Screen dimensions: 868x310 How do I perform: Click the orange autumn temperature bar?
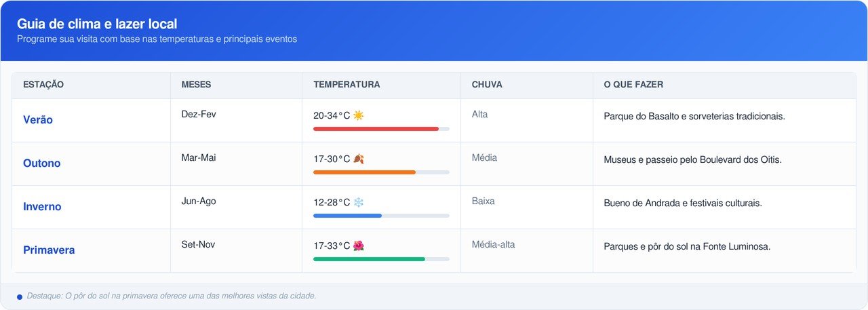[364, 172]
